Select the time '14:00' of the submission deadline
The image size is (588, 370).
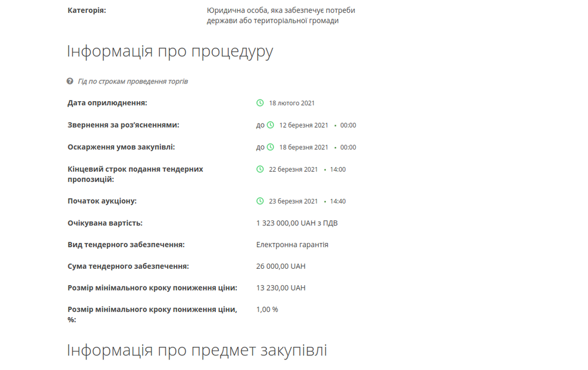(x=338, y=169)
